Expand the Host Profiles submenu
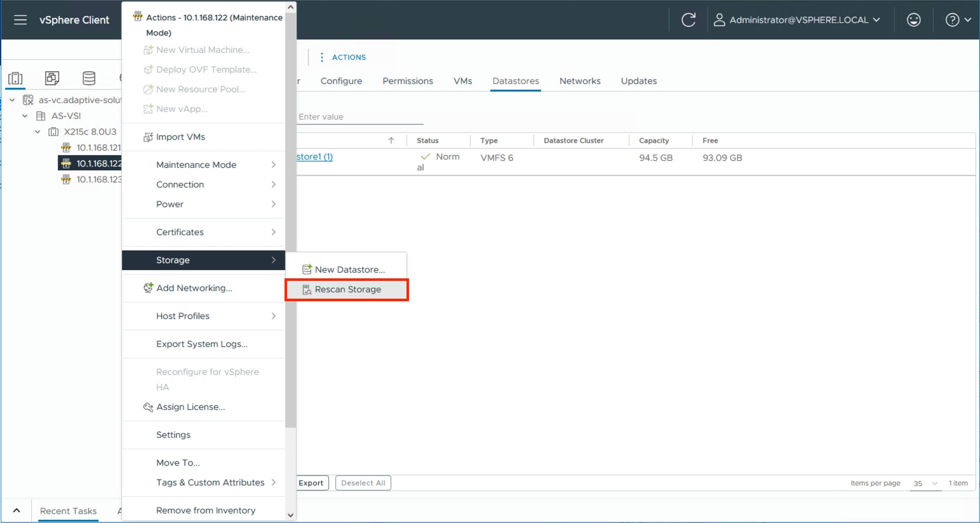 click(203, 316)
